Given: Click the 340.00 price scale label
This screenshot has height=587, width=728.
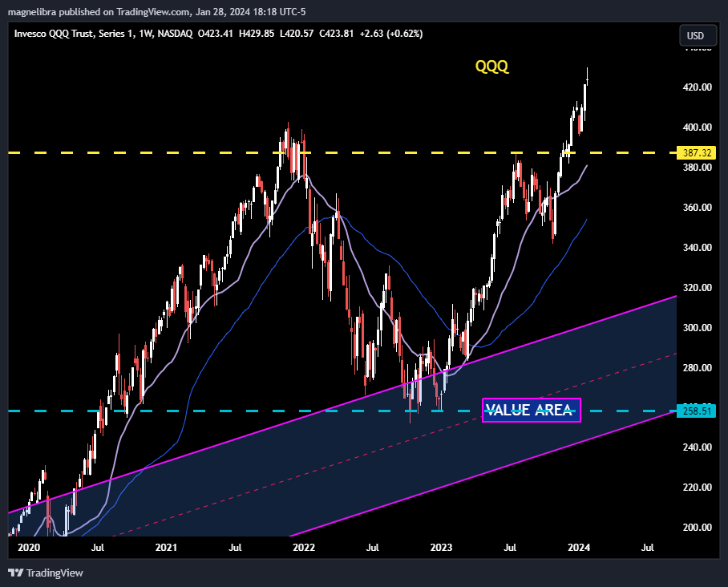Looking at the screenshot, I should (x=697, y=248).
